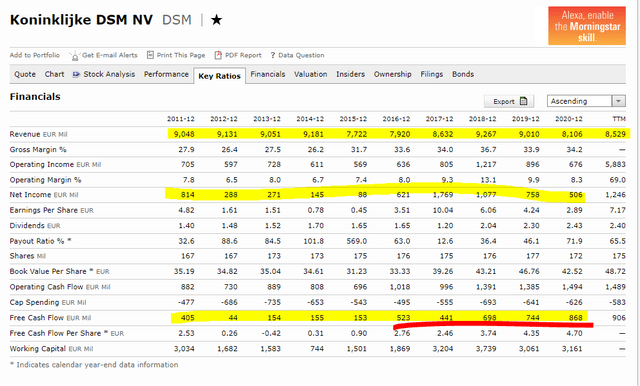Open the Quote tab

(25, 74)
